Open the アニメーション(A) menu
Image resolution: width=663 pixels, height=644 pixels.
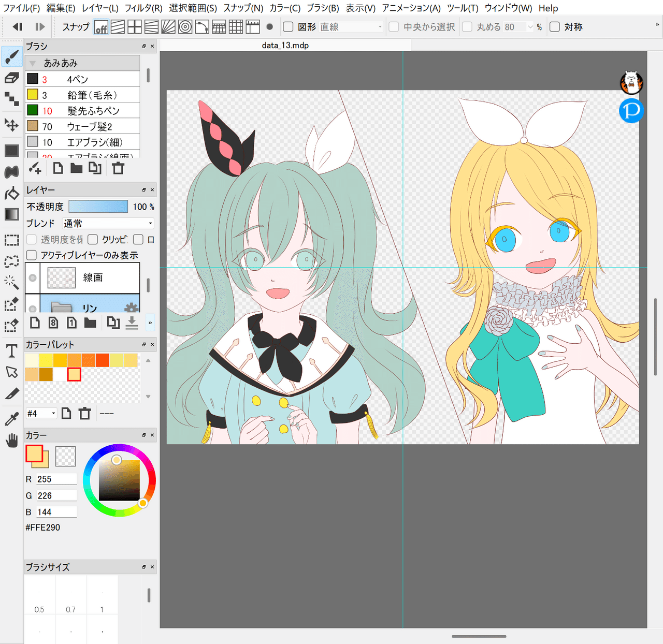tap(411, 8)
